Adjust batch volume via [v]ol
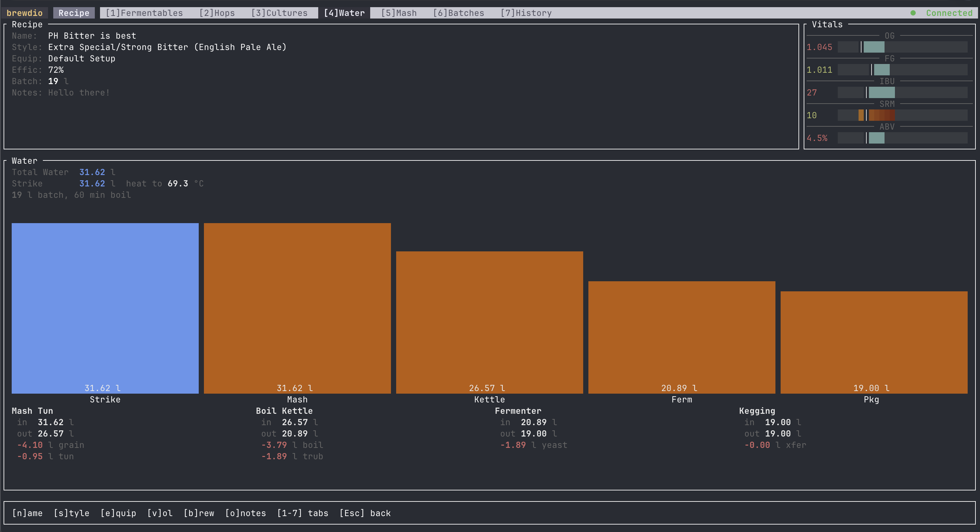Viewport: 980px width, 532px height. pos(160,513)
